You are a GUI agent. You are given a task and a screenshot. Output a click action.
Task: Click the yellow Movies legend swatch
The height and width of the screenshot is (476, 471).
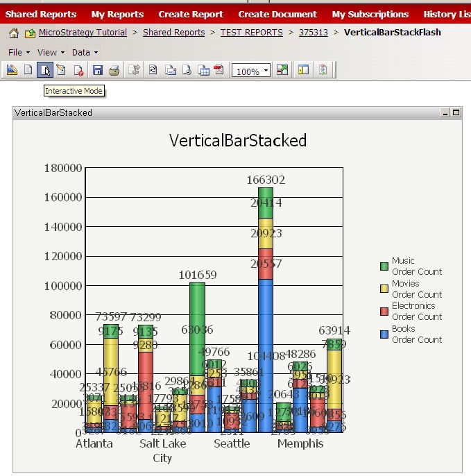[x=384, y=289]
